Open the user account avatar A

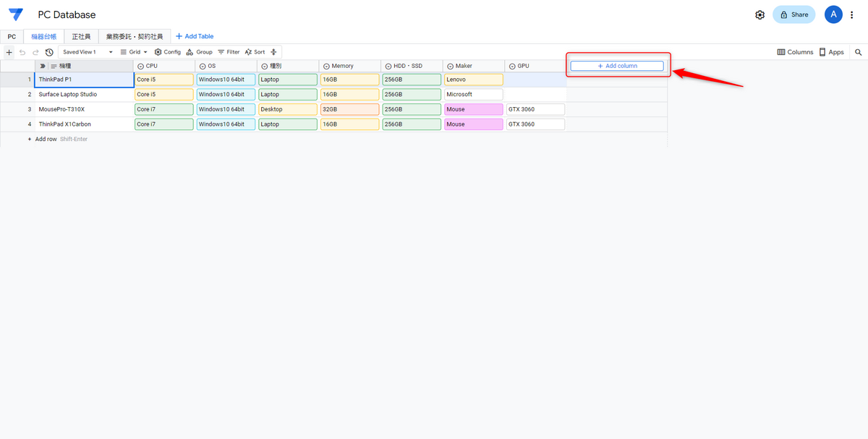pos(833,14)
